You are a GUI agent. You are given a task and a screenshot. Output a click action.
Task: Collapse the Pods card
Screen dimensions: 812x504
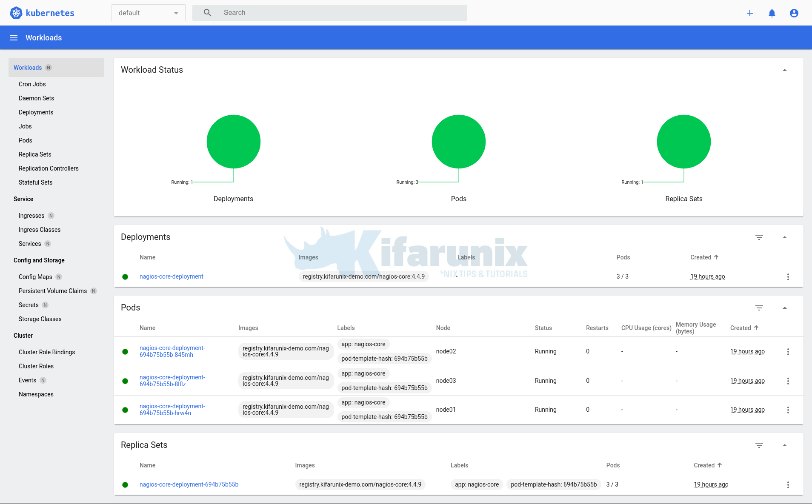coord(785,308)
